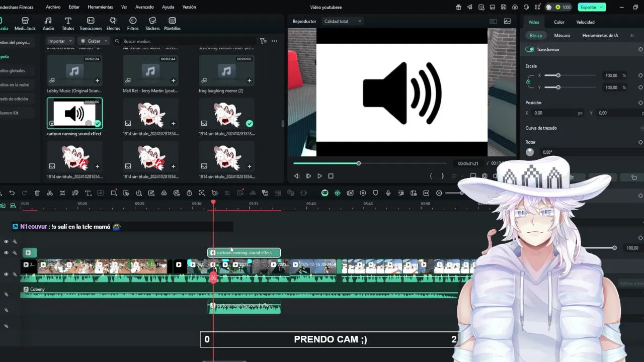Switch to the Color tab
Image resolution: width=644 pixels, height=362 pixels.
pos(559,22)
